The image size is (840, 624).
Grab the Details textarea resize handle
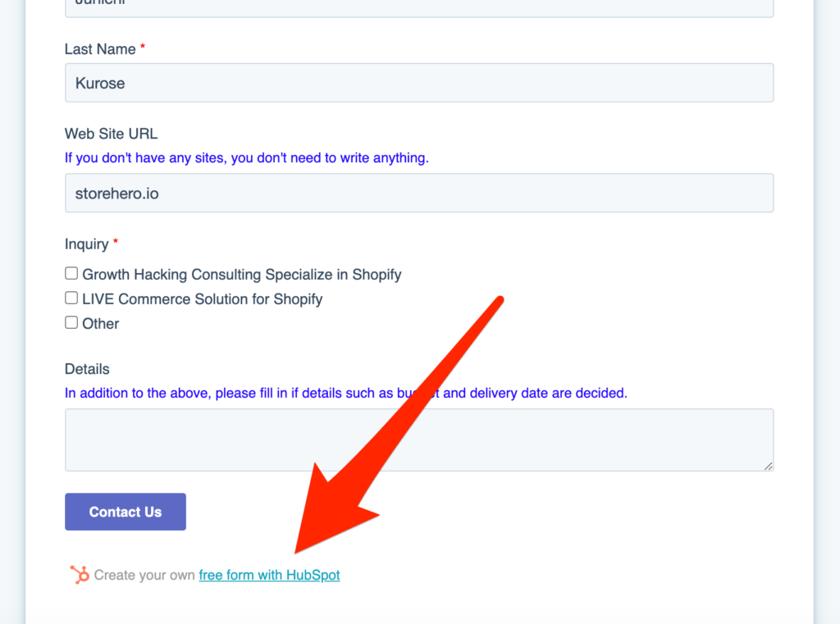coord(768,466)
